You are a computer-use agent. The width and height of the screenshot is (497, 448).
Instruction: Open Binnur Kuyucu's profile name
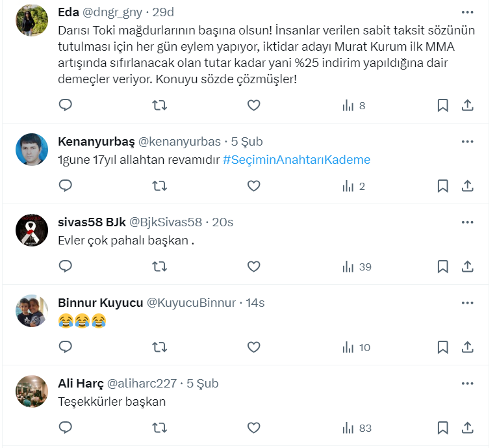[x=99, y=303]
